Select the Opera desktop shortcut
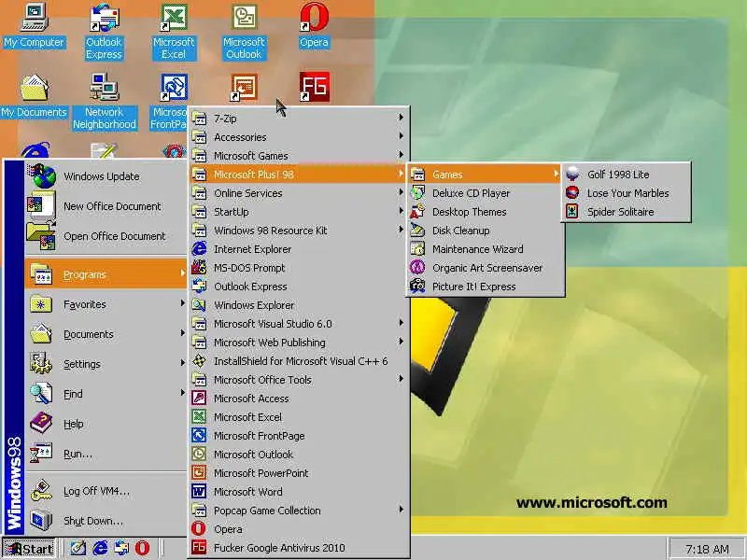This screenshot has height=560, width=747. pyautogui.click(x=314, y=26)
